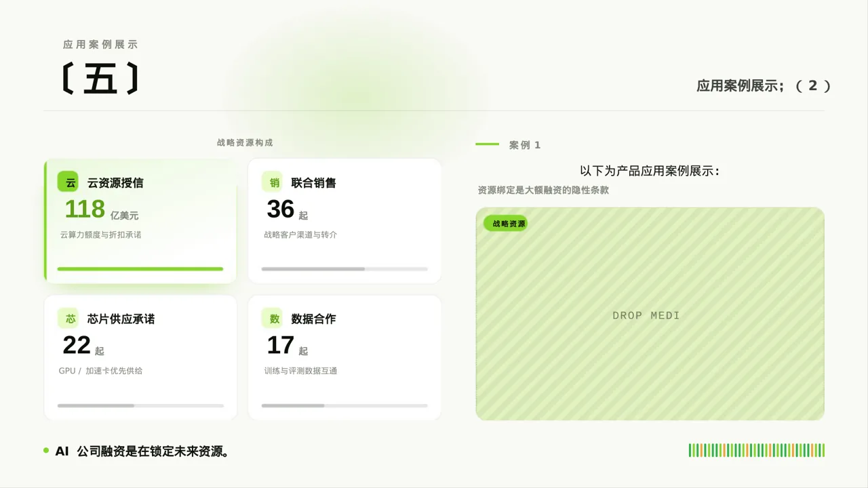Viewport: 868px width, 488px height.
Task: Click the progress bar on 联合销售 card
Action: coord(344,269)
